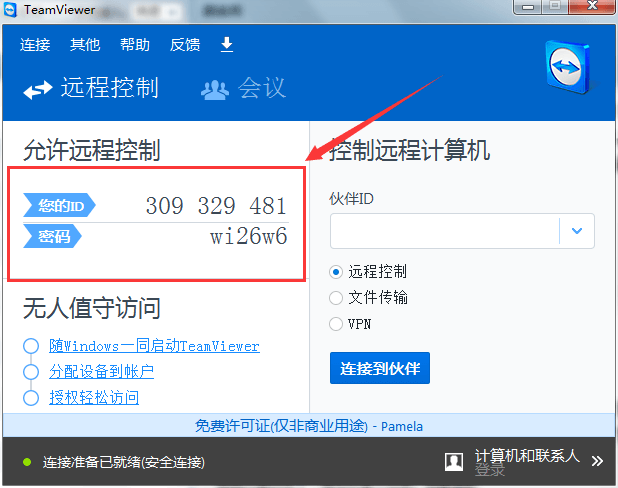Click the 免费许可证(仅非商业用途) license text
Viewport: 618px width, 488px height.
point(281,426)
